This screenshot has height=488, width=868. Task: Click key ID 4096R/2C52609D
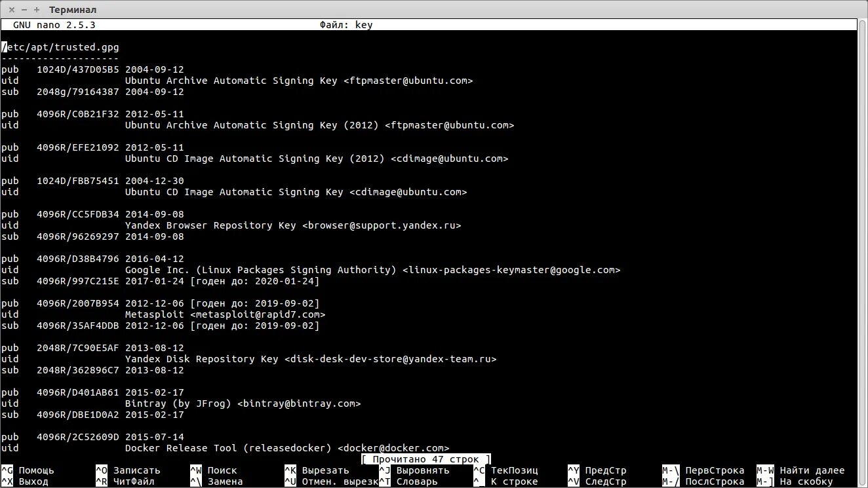tap(78, 437)
